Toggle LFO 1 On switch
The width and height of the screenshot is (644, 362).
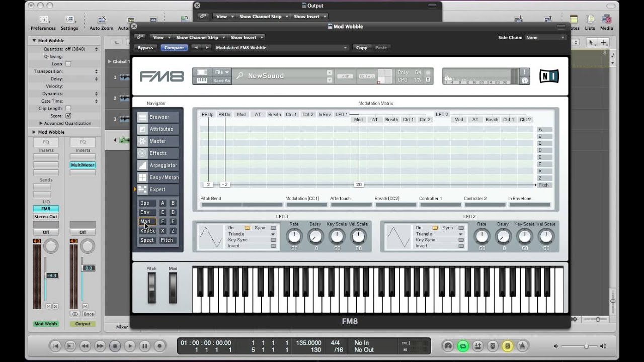pyautogui.click(x=247, y=228)
